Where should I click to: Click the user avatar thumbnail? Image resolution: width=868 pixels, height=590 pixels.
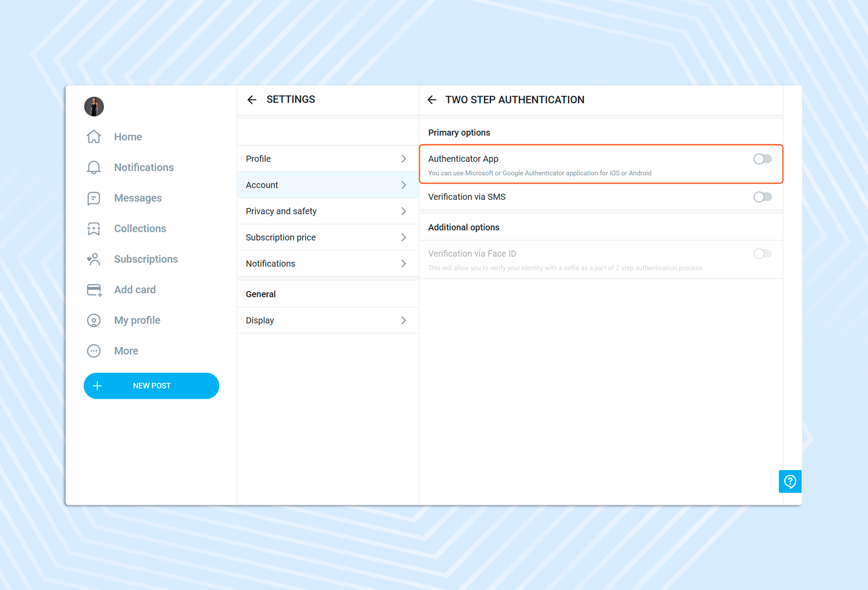pos(94,107)
